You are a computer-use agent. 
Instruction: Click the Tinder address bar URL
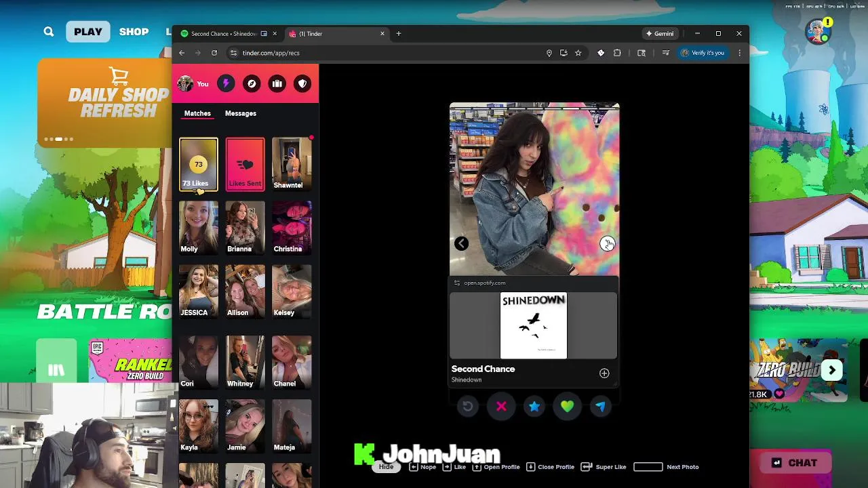(x=271, y=53)
